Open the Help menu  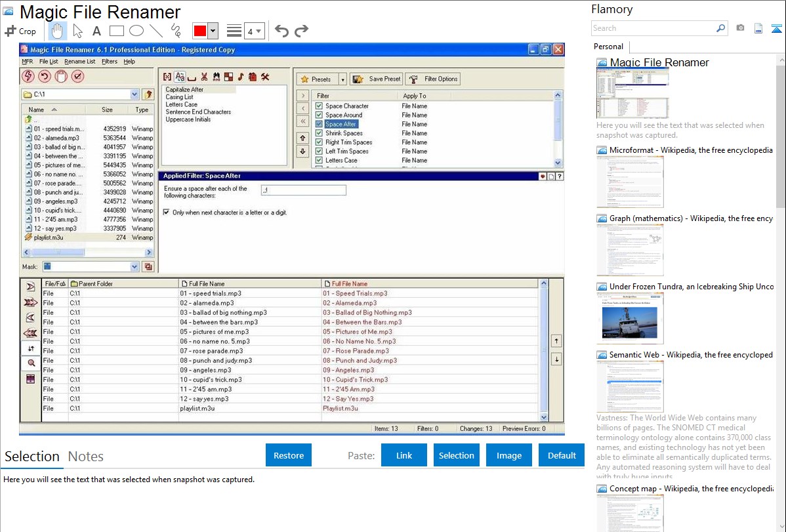point(129,62)
